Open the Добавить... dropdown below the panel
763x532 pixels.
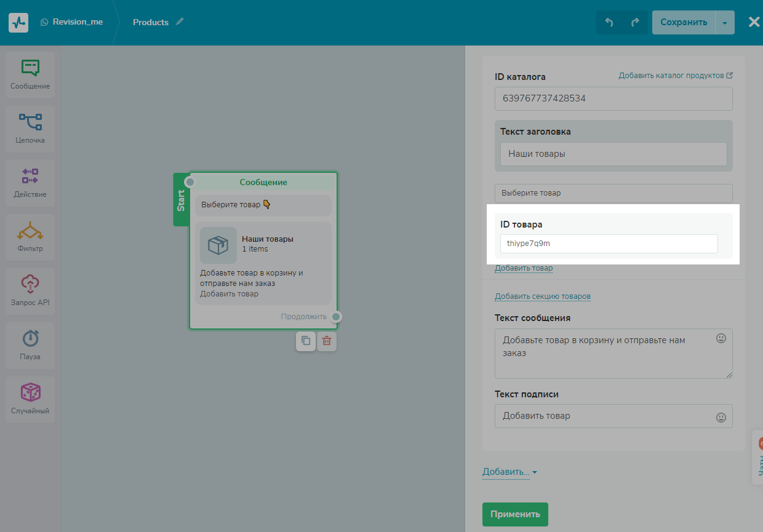(509, 472)
